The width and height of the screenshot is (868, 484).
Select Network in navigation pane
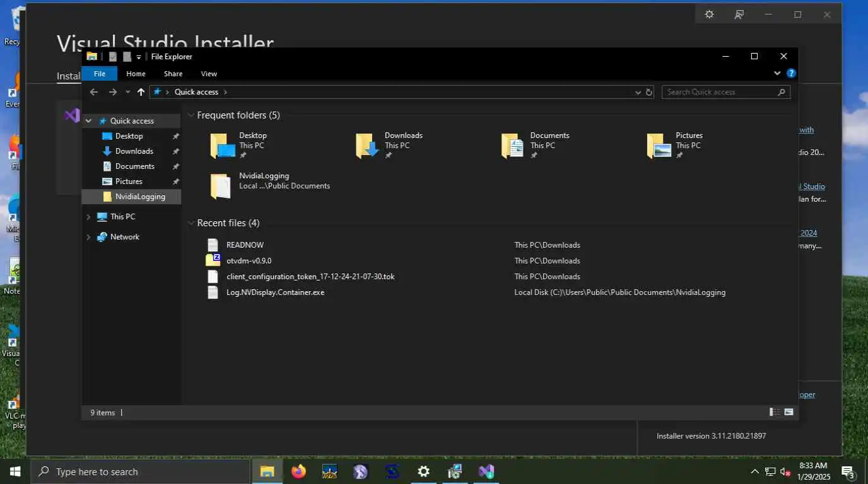[x=124, y=237]
